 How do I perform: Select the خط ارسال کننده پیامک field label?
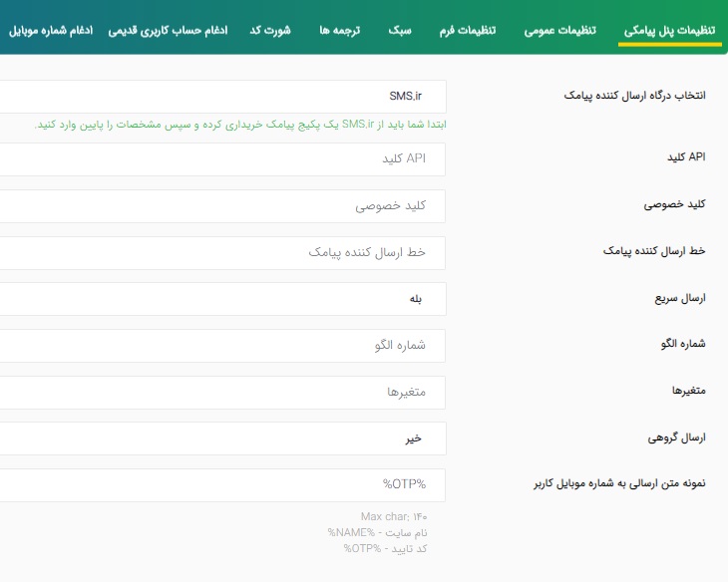[654, 250]
